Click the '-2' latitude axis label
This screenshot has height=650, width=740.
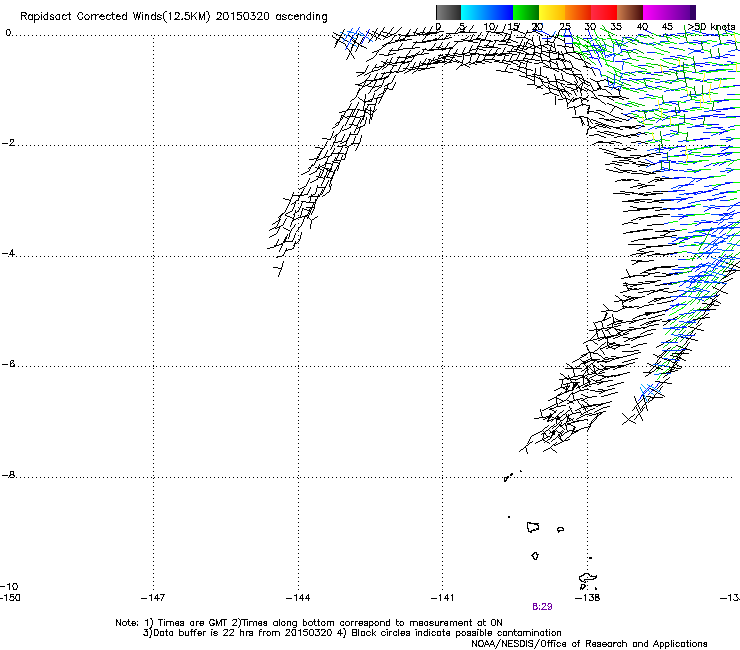pyautogui.click(x=8, y=143)
